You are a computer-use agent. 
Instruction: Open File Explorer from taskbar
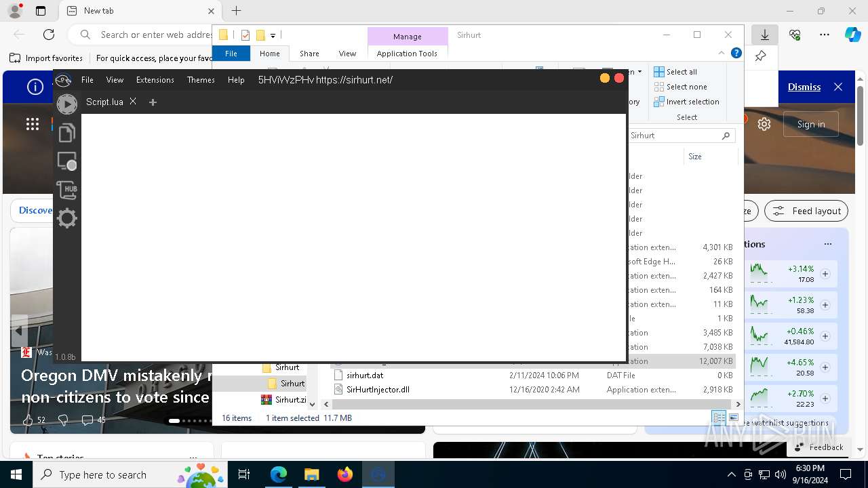point(312,474)
